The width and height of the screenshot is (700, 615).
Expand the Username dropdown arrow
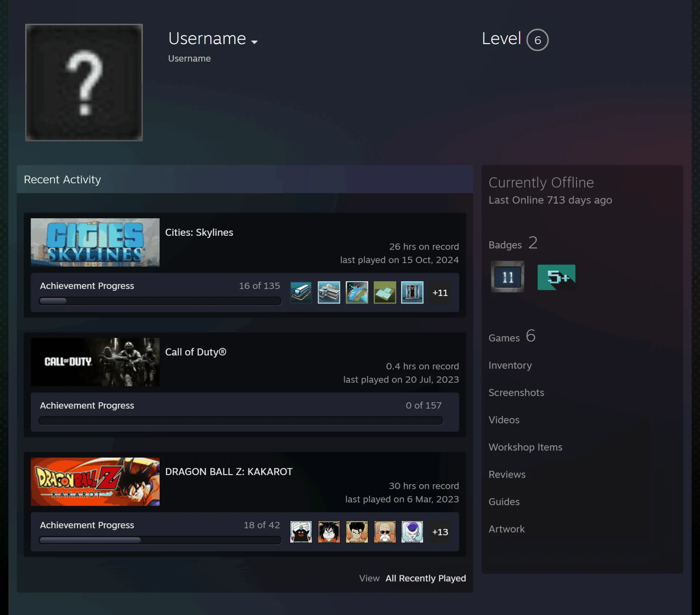tap(254, 42)
